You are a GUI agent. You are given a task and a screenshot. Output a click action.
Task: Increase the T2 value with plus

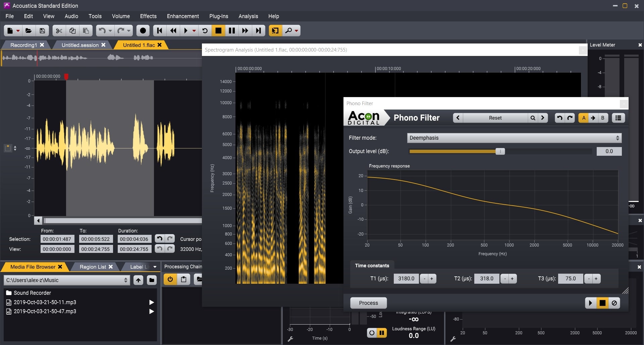[512, 279]
